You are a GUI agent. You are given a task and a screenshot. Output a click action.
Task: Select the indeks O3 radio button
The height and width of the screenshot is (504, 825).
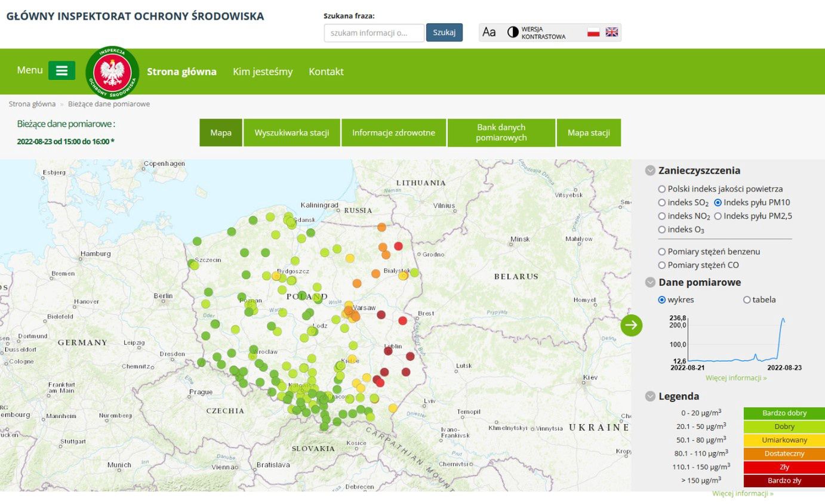click(x=662, y=230)
